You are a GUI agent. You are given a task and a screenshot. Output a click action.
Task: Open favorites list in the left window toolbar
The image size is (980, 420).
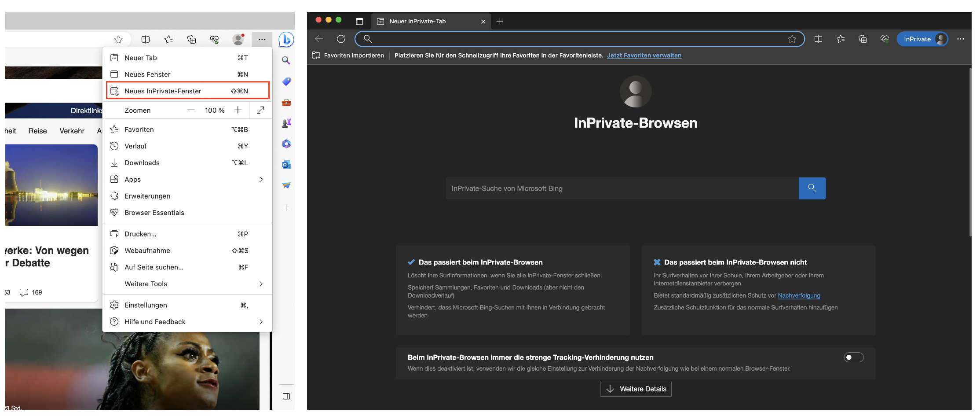(x=168, y=40)
